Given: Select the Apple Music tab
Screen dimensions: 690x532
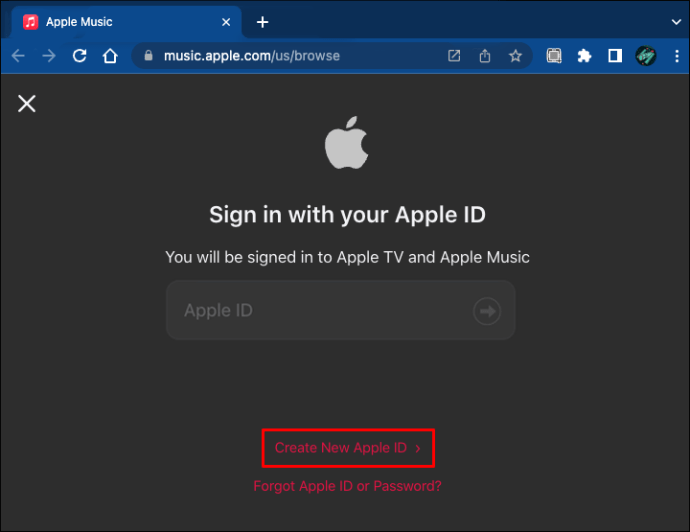Looking at the screenshot, I should tap(126, 22).
